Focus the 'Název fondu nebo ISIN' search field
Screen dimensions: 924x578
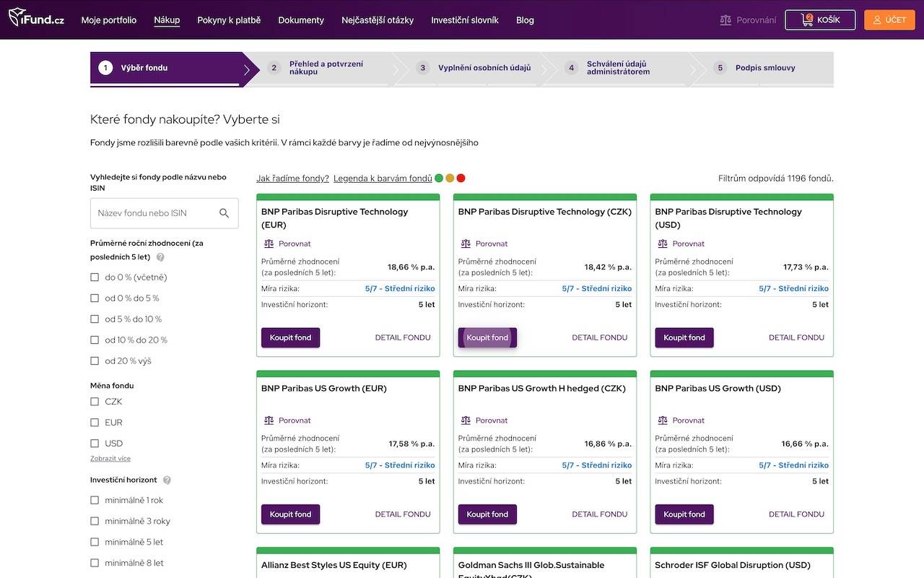click(164, 213)
